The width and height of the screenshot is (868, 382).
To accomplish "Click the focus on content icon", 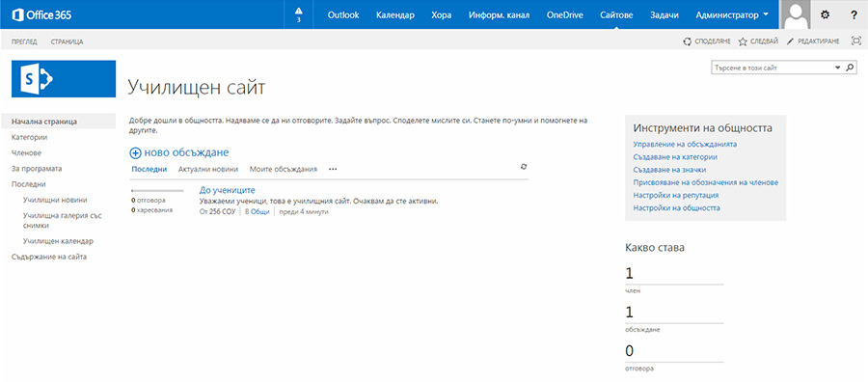I will [x=856, y=41].
